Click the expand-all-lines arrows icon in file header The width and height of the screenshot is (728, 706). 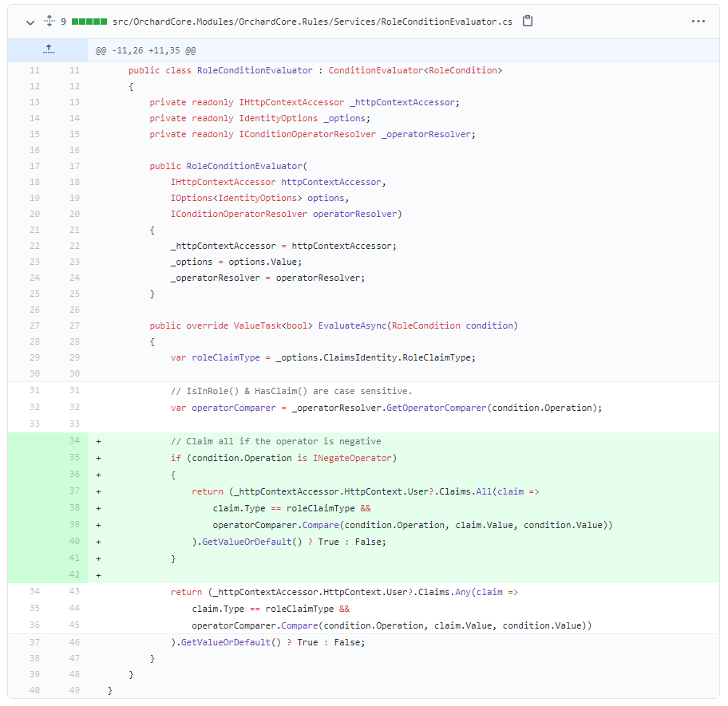point(49,21)
